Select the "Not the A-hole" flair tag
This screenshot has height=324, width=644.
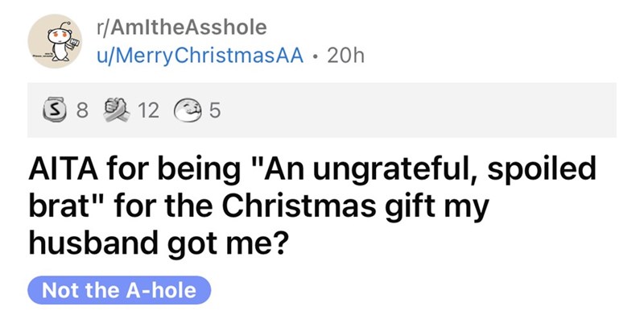(x=118, y=290)
